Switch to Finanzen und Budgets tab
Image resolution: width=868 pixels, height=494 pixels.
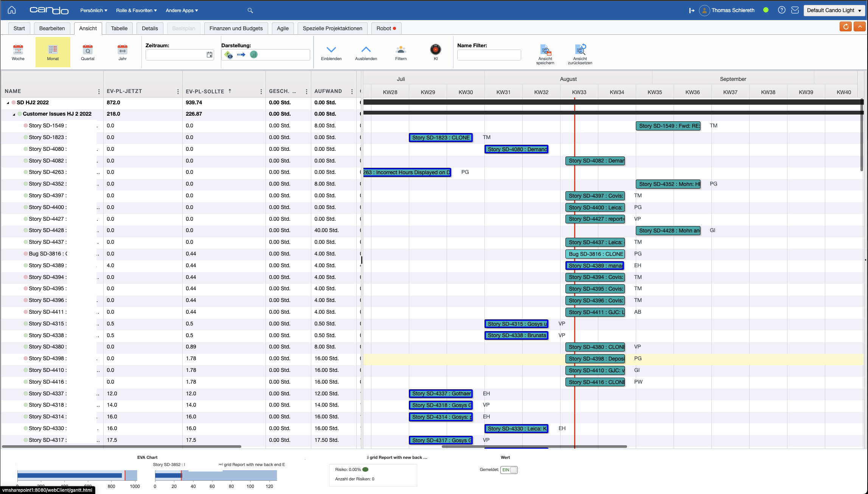[236, 28]
